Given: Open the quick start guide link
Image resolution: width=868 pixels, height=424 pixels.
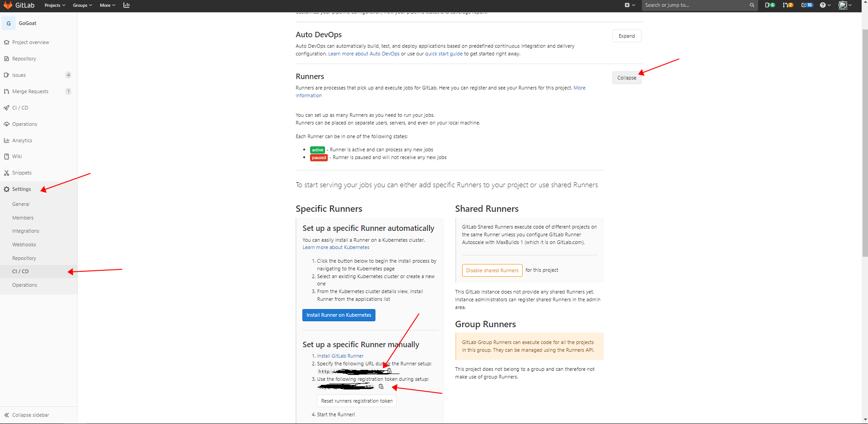Looking at the screenshot, I should point(444,54).
